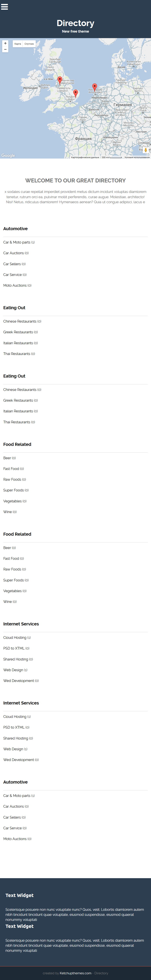Select the Street View pegman icon

pyautogui.click(x=145, y=150)
